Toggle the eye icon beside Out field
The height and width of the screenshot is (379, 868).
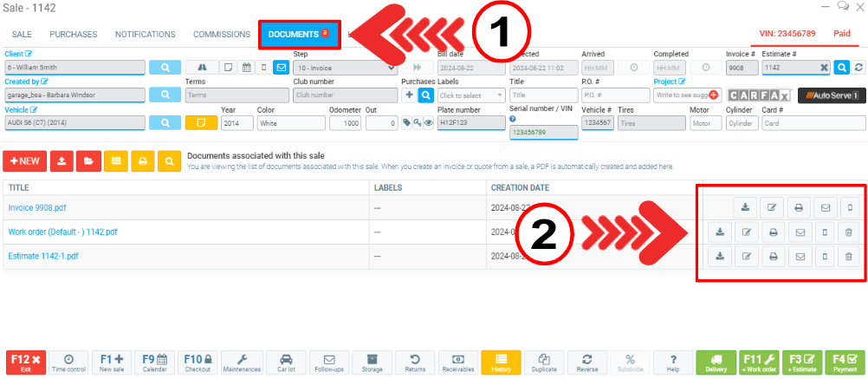428,123
